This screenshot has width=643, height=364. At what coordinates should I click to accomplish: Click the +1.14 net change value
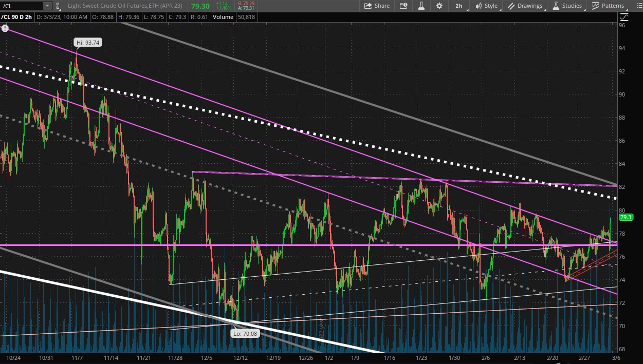[x=222, y=3]
